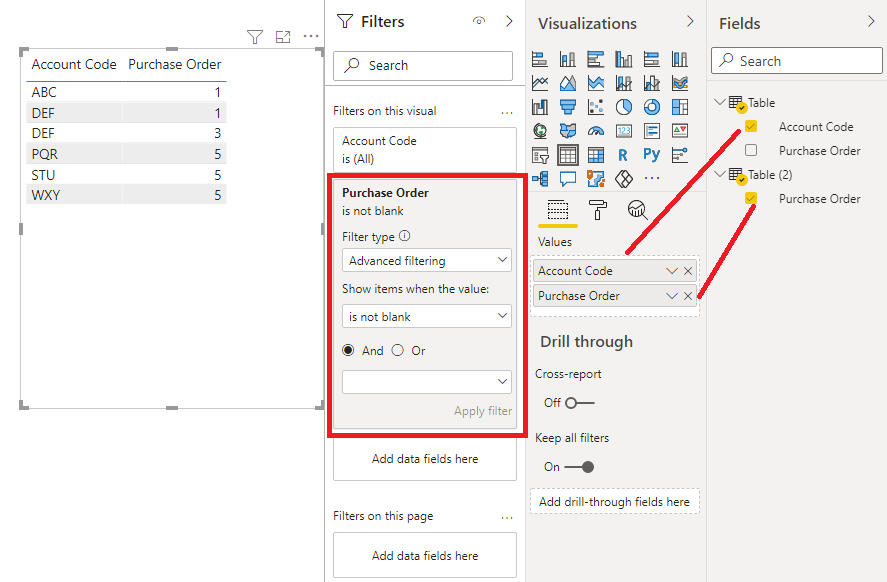Image resolution: width=887 pixels, height=582 pixels.
Task: Select the stacked area chart visualization
Action: pyautogui.click(x=596, y=83)
